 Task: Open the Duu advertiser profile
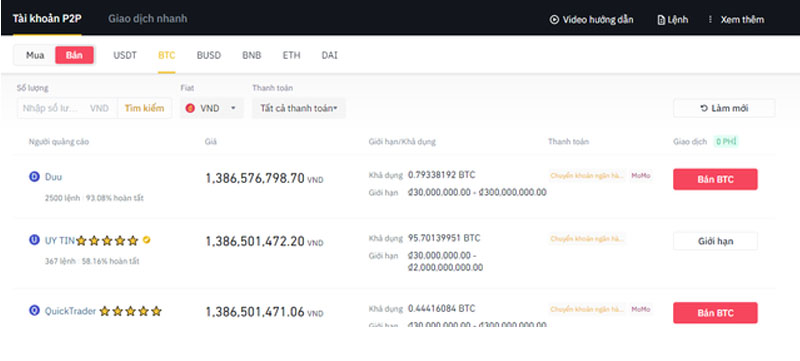pos(54,177)
